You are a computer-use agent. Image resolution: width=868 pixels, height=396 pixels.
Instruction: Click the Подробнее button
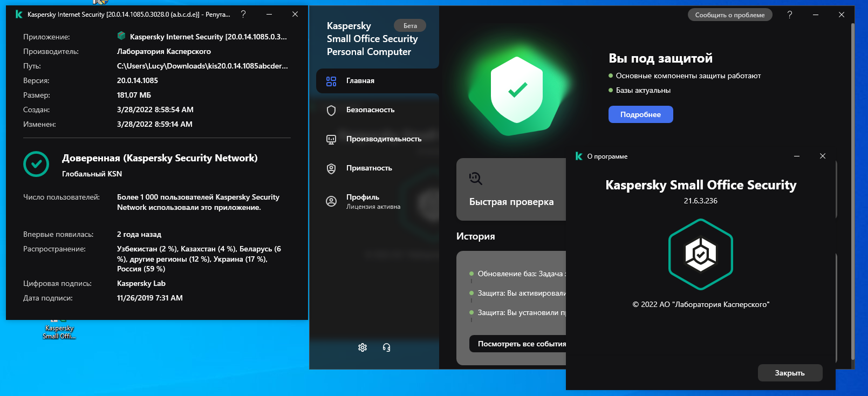click(640, 114)
